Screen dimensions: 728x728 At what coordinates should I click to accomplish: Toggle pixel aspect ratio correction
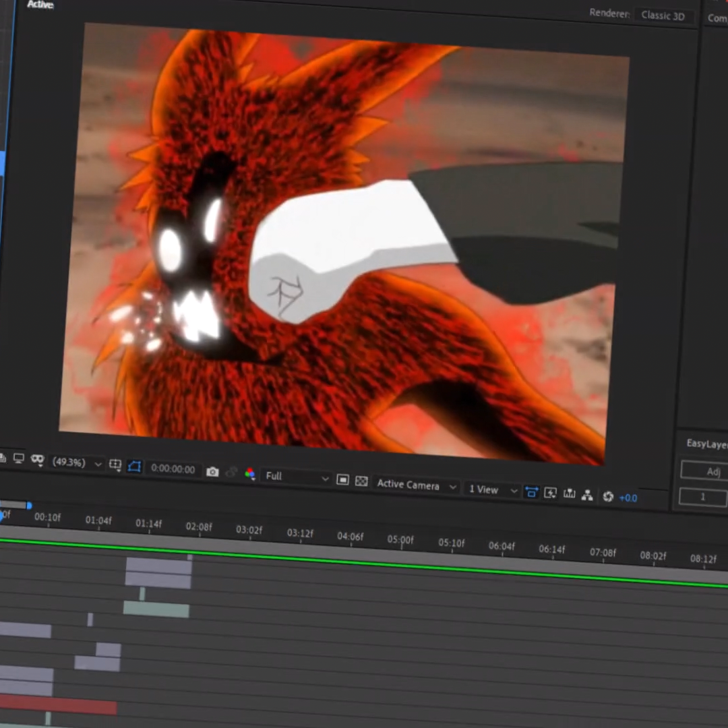(x=531, y=492)
